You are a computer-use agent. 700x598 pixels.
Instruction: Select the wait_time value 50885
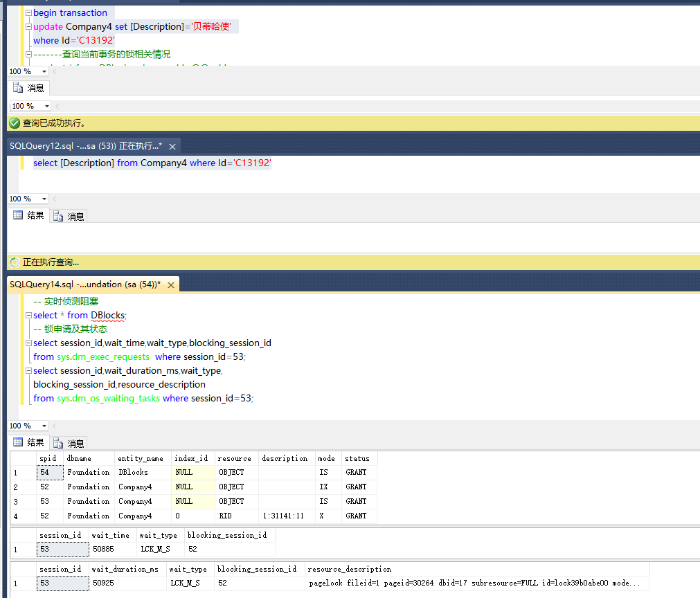coord(112,550)
